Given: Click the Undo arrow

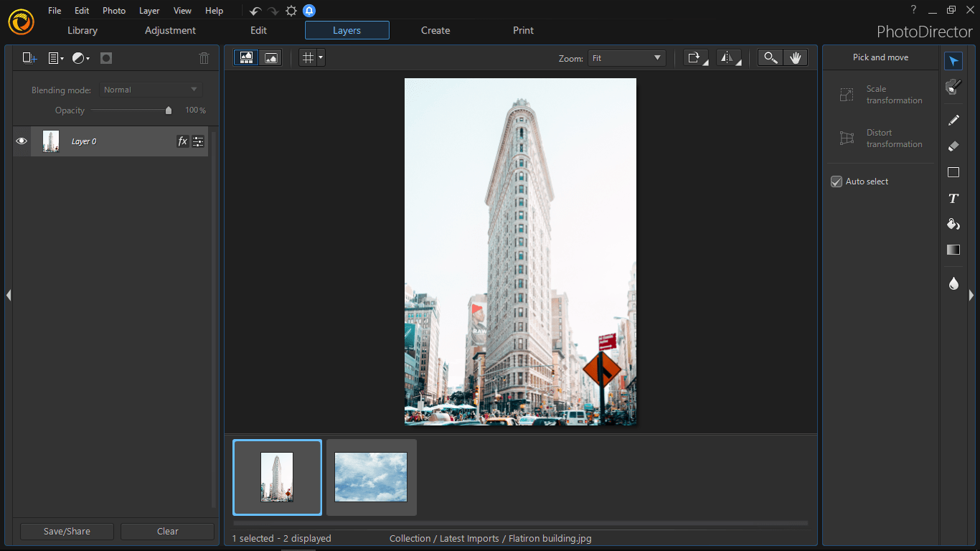Looking at the screenshot, I should pyautogui.click(x=255, y=11).
